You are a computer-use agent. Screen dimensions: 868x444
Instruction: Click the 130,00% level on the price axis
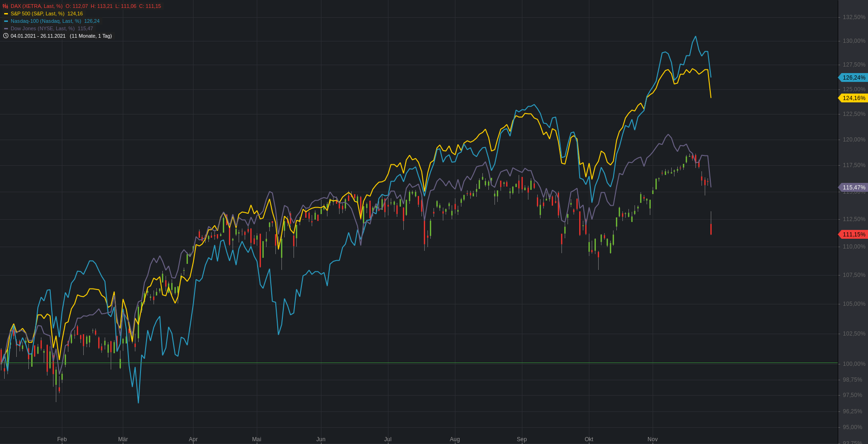[x=854, y=41]
